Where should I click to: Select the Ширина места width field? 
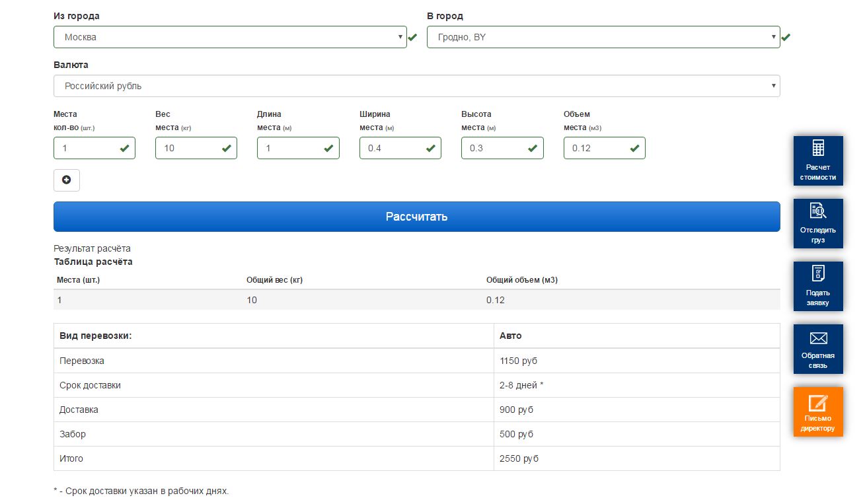(x=393, y=148)
